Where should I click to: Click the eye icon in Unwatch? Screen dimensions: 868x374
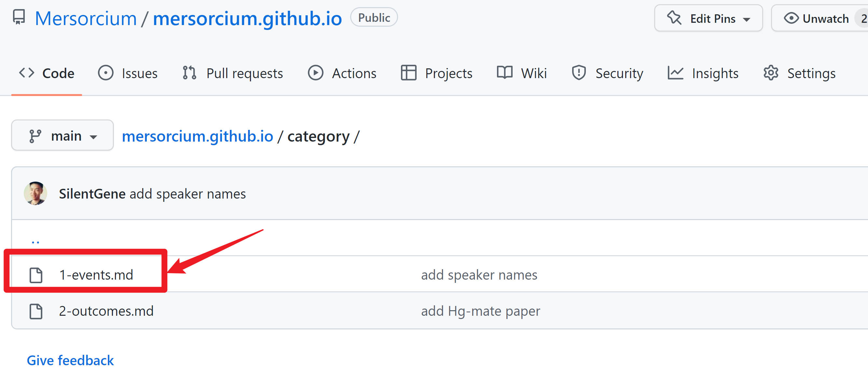click(x=791, y=18)
